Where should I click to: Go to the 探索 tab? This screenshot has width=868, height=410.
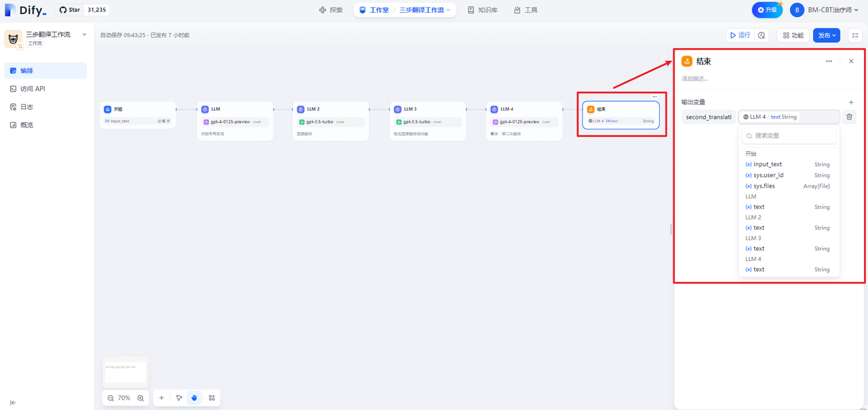click(330, 10)
